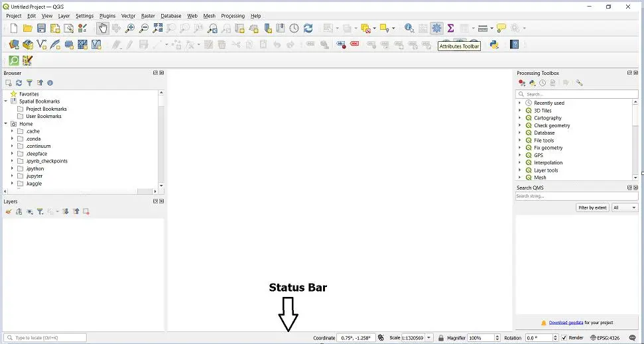Click the messages log icon in status bar
The image size is (644, 344).
(633, 338)
